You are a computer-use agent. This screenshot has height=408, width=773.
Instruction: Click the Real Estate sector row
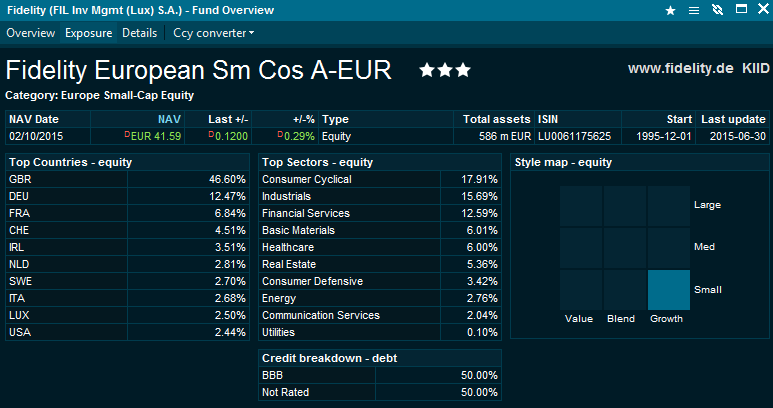point(380,264)
